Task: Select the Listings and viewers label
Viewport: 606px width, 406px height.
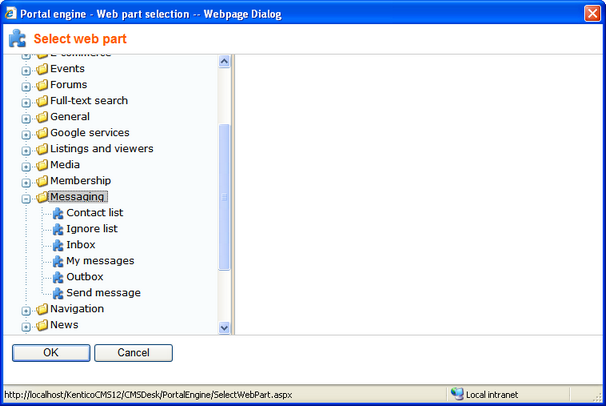Action: click(102, 149)
